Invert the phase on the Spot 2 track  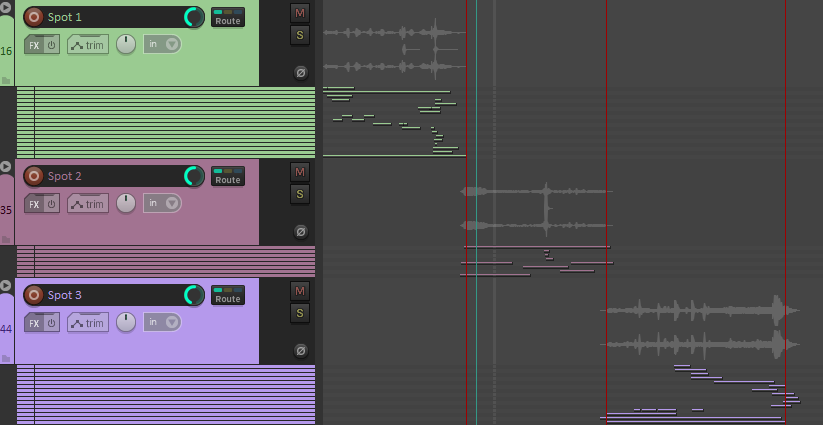click(x=301, y=232)
